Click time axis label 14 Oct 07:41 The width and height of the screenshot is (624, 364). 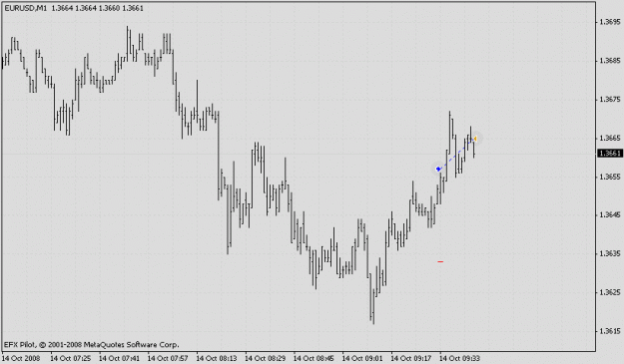point(120,358)
